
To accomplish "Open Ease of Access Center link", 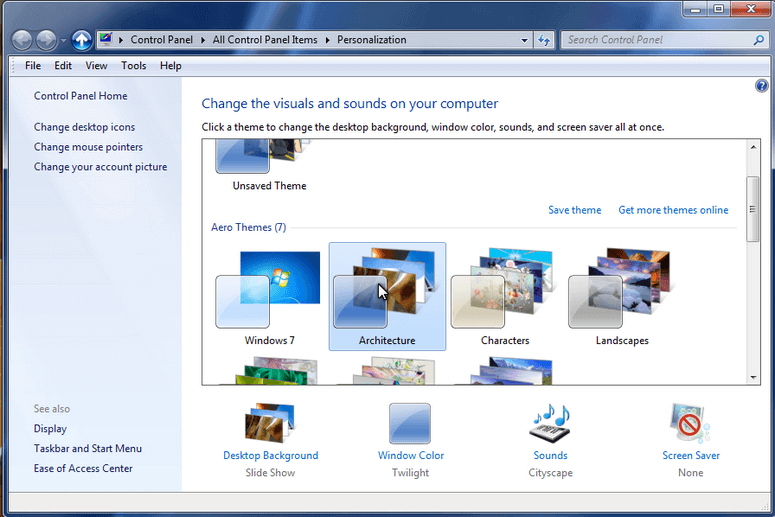I will click(x=83, y=468).
